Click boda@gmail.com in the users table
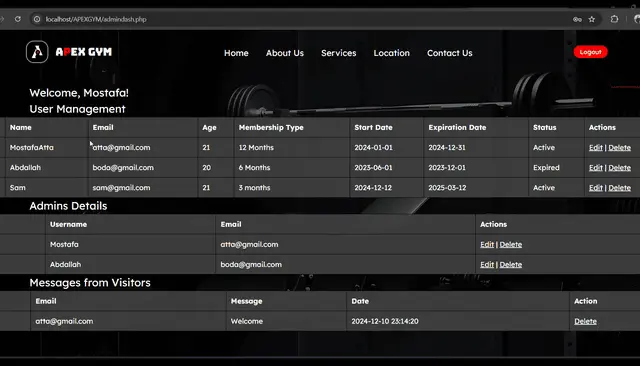This screenshot has height=366, width=640. click(x=123, y=168)
